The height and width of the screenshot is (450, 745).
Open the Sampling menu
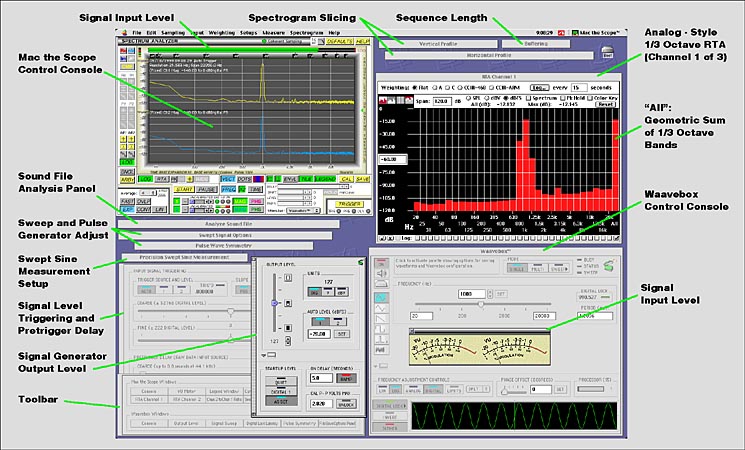click(x=173, y=33)
